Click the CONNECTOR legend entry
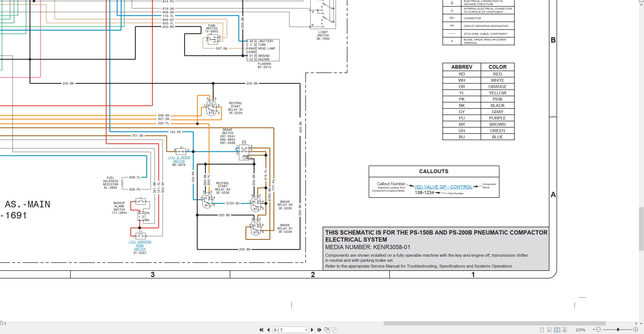 (x=472, y=18)
